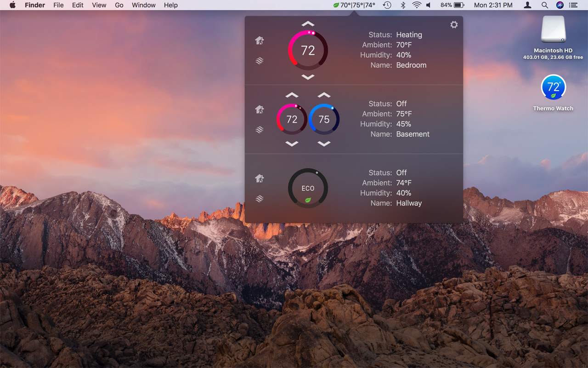Raise Bedroom target temperature with up arrow
Viewport: 588px width, 368px height.
click(308, 23)
